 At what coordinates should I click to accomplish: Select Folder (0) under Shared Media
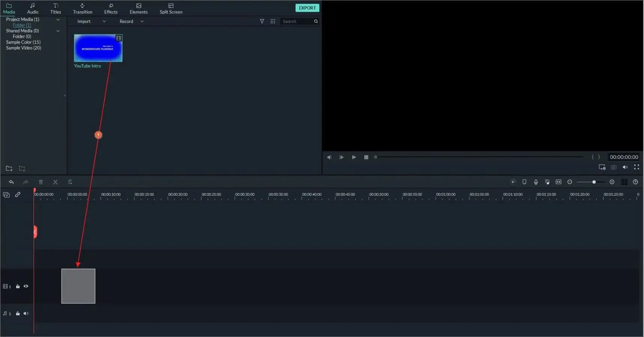coord(22,36)
